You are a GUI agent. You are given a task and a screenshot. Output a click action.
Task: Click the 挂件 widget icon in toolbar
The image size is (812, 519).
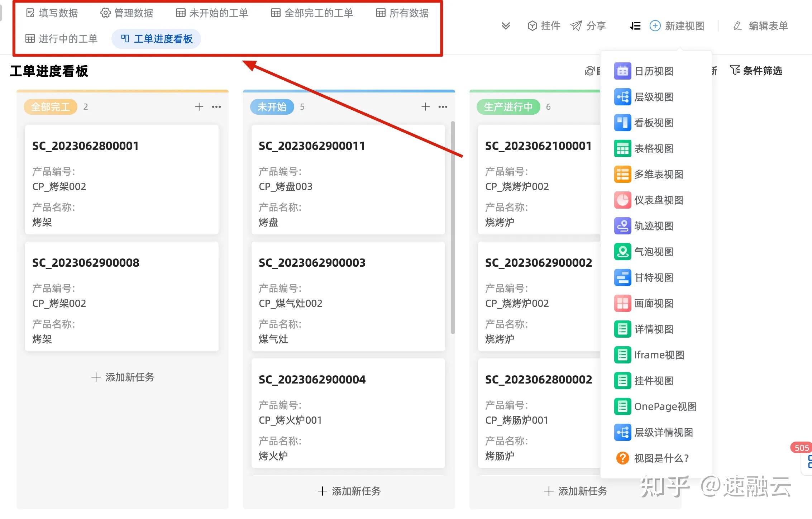pos(532,26)
